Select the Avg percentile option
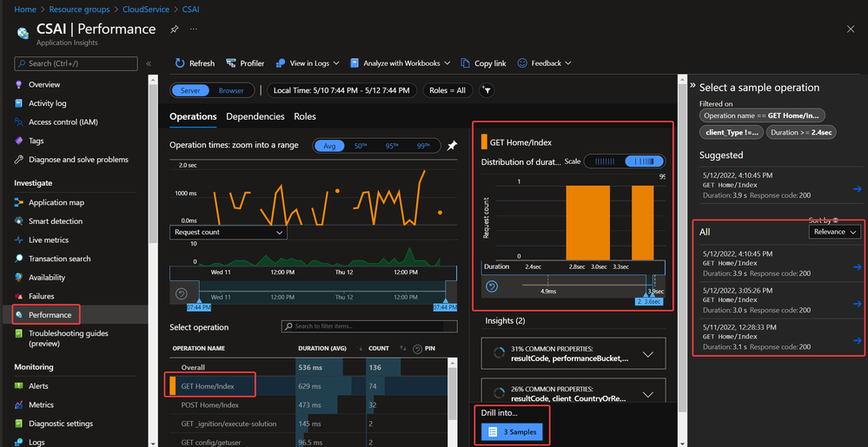Image resolution: width=868 pixels, height=447 pixels. point(329,146)
